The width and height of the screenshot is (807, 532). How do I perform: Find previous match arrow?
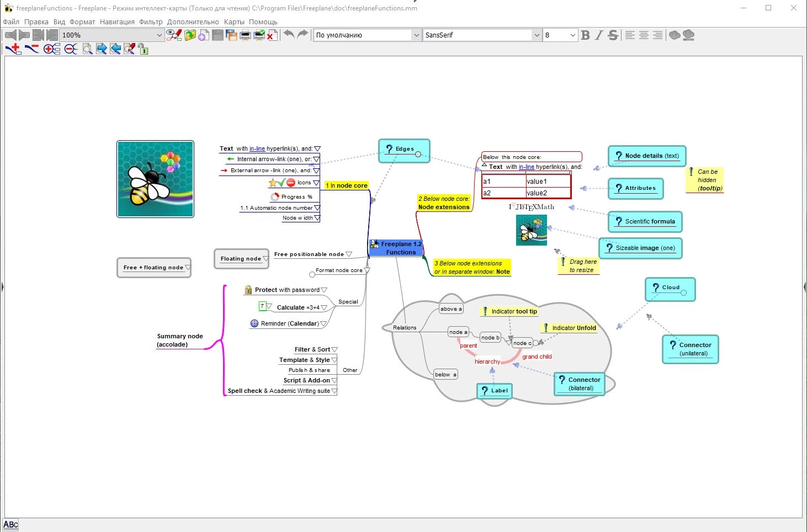click(115, 49)
